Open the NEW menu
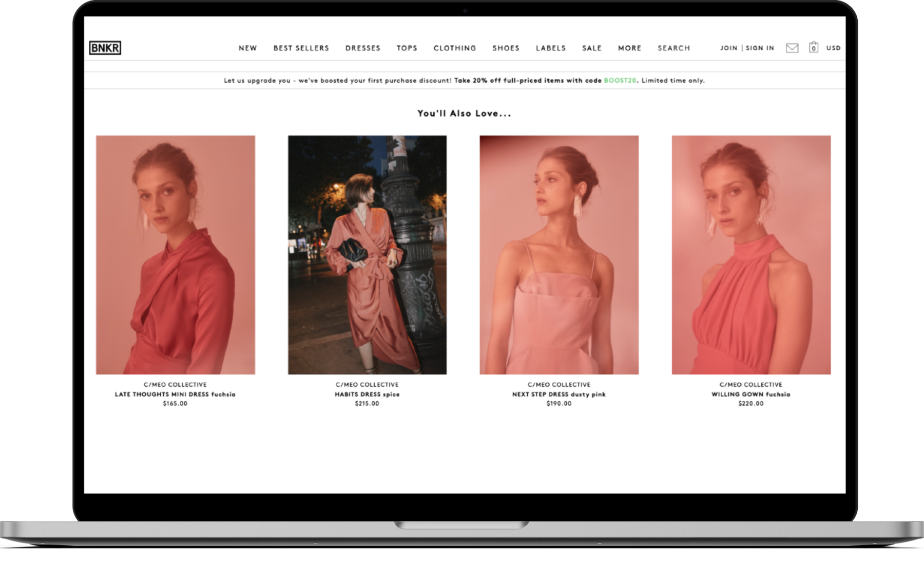 coord(247,48)
